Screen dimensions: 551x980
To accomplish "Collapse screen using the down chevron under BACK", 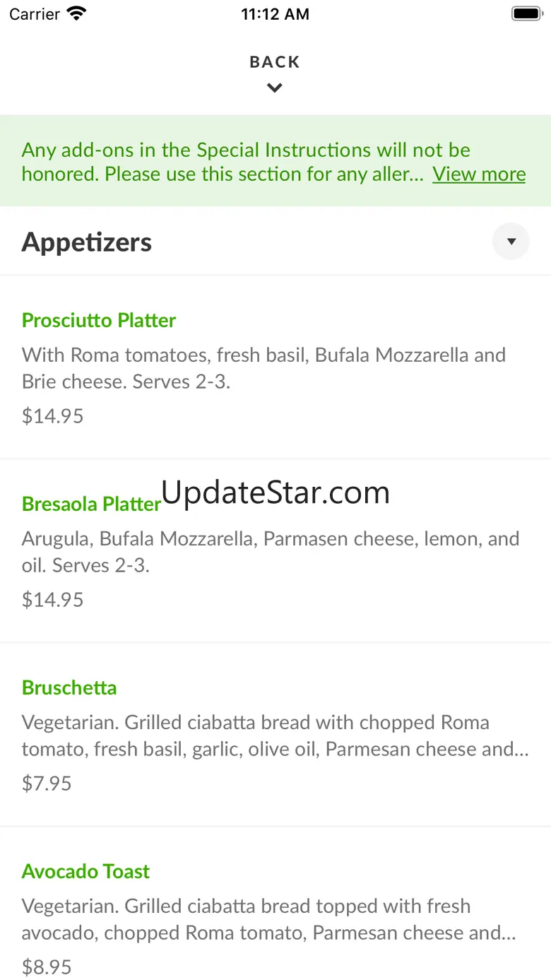I will [x=275, y=88].
